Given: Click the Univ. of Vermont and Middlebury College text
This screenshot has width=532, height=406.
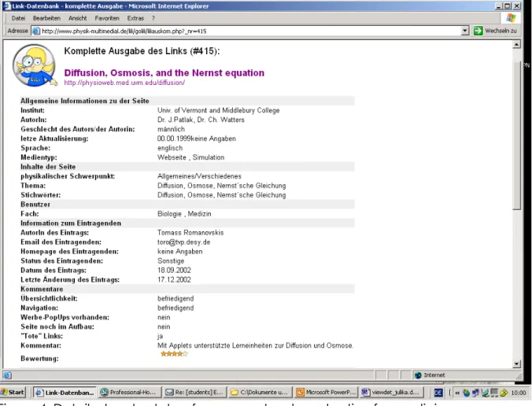Looking at the screenshot, I should (219, 110).
